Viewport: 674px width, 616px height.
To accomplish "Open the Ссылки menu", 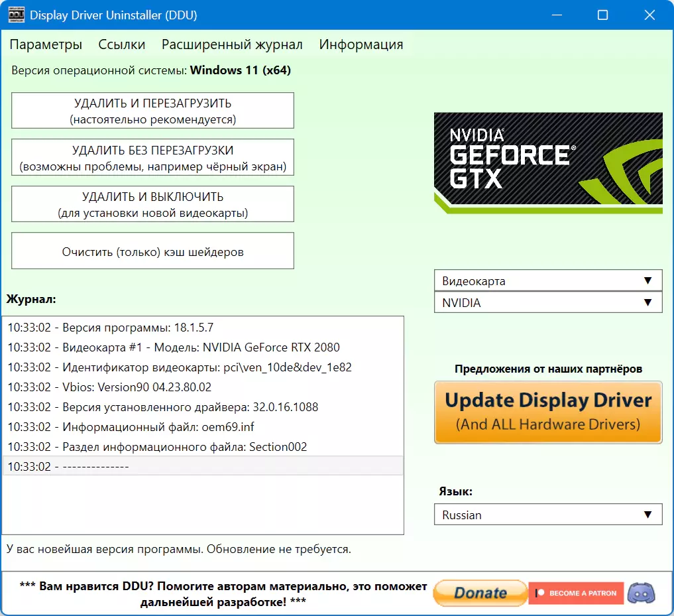I will coord(122,44).
